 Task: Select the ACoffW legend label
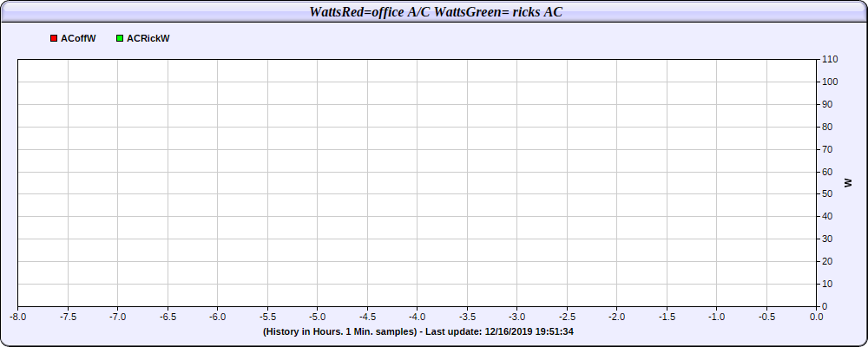[78, 39]
